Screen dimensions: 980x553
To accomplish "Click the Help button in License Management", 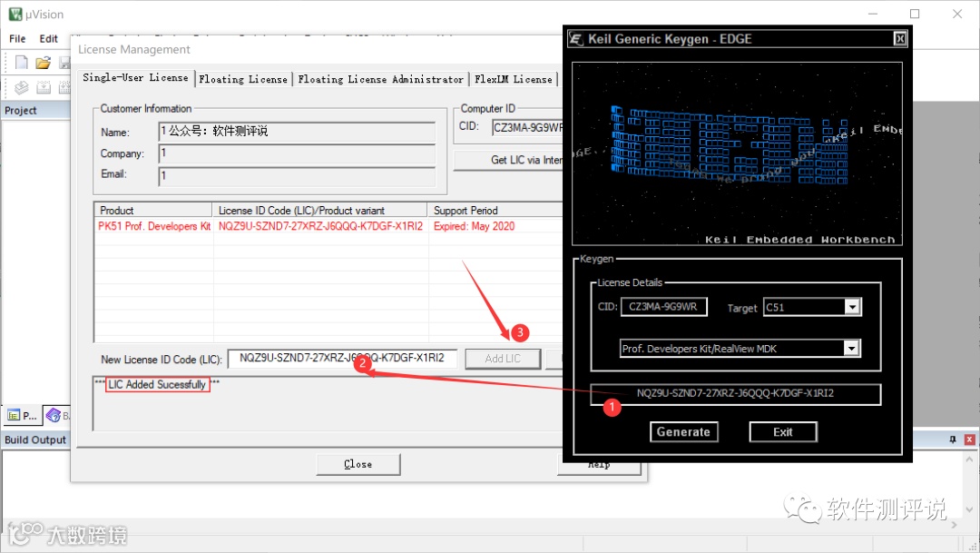I will tap(599, 466).
